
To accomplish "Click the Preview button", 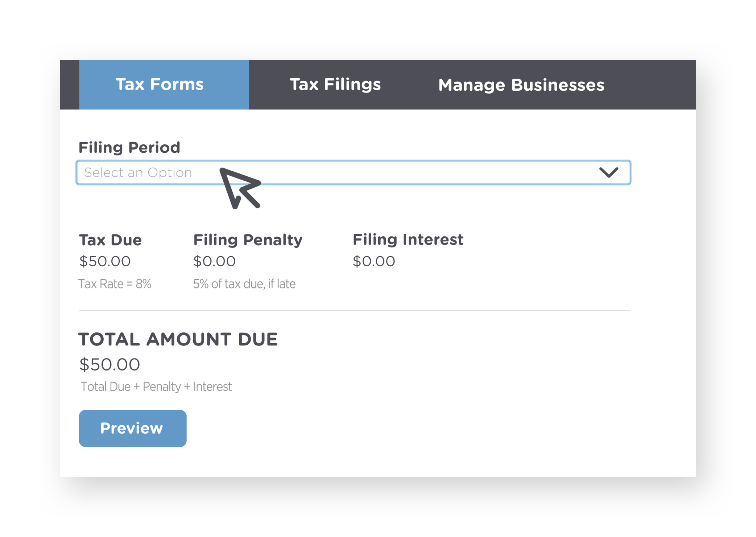I will [x=133, y=428].
